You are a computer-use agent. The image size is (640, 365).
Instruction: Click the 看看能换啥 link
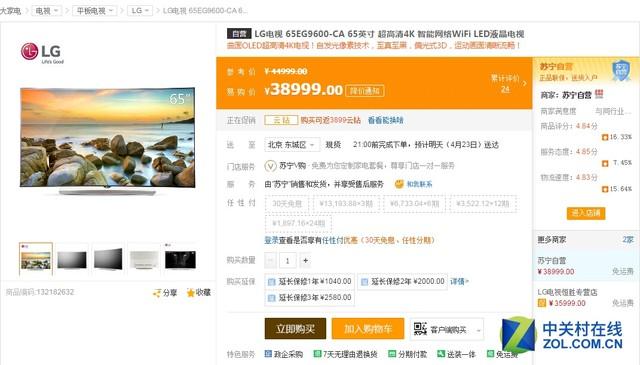coord(385,120)
